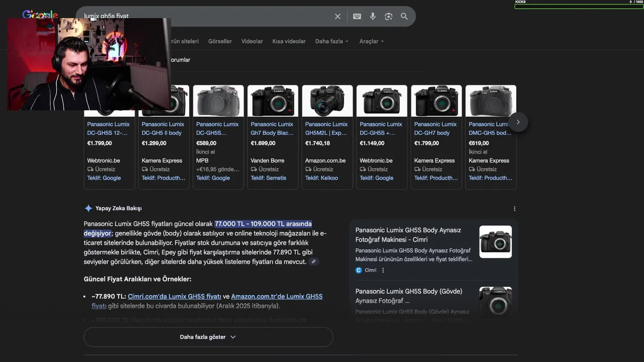The height and width of the screenshot is (362, 644).
Task: Click Teklif: Kelkoo offer link
Action: (x=321, y=178)
